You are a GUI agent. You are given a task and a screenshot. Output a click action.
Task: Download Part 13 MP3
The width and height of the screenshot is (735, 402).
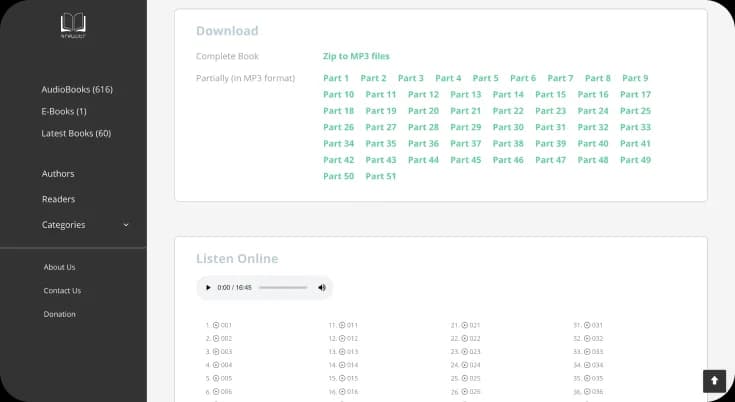[466, 95]
